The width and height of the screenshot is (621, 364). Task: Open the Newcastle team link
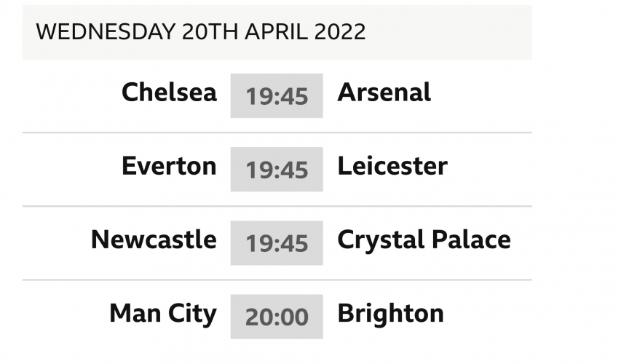coord(154,240)
